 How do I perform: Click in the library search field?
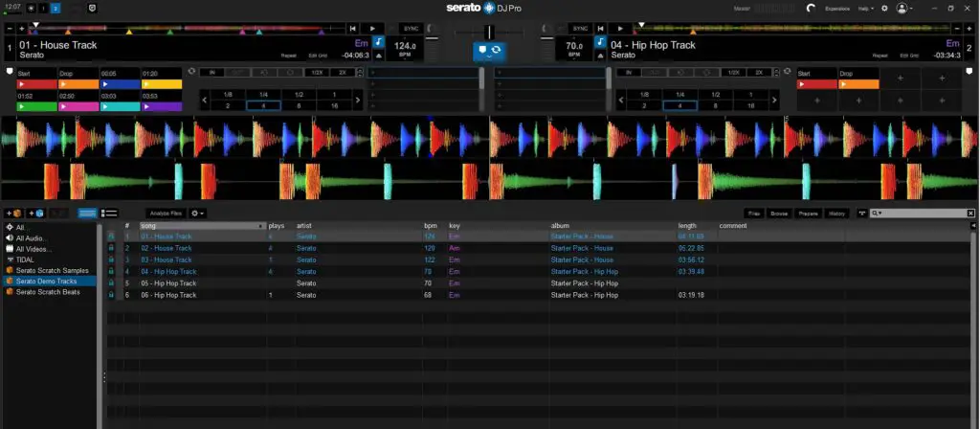922,214
